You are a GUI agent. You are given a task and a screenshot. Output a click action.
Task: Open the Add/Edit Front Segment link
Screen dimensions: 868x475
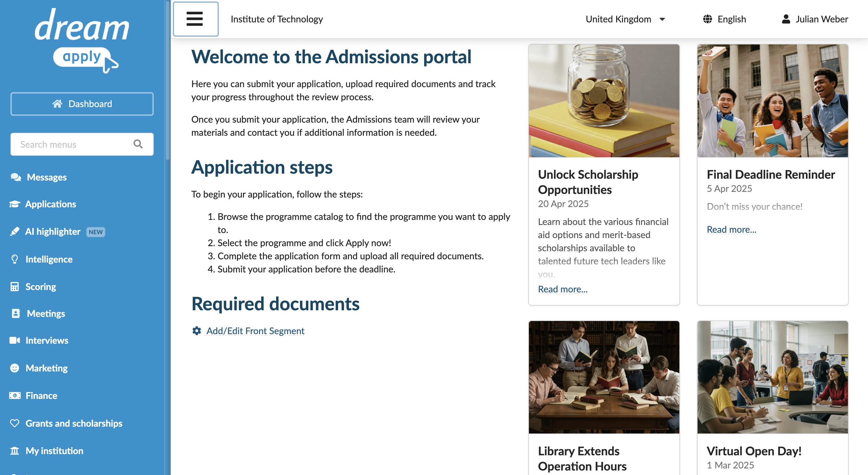tap(256, 331)
